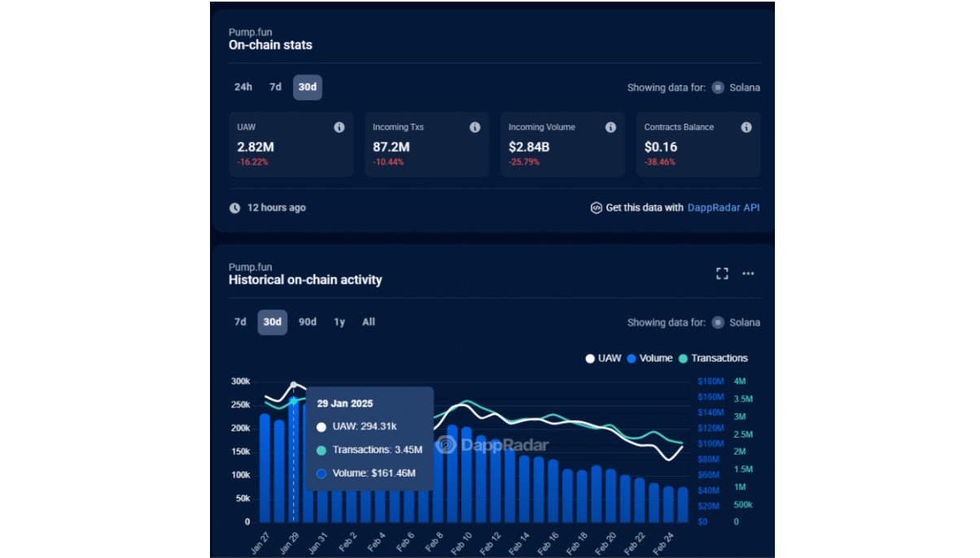Viewport: 980px width, 558px height.
Task: Select the 24h on-chain stats range
Action: (x=243, y=87)
